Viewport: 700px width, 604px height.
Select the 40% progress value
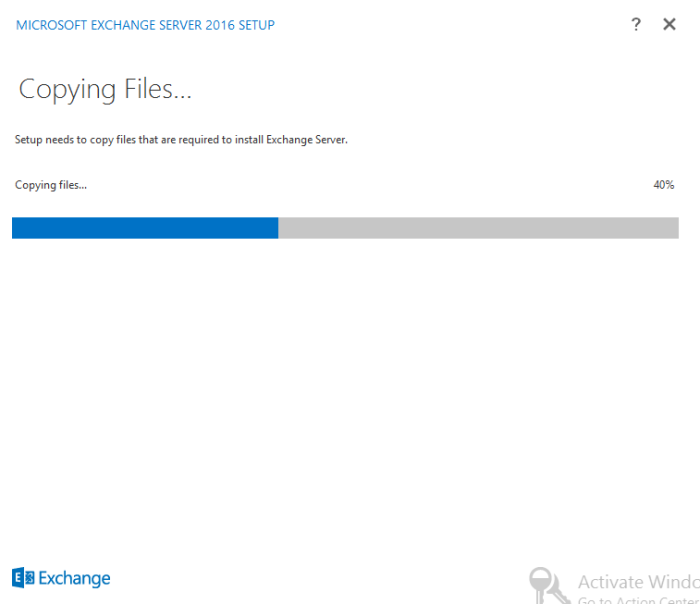click(663, 185)
